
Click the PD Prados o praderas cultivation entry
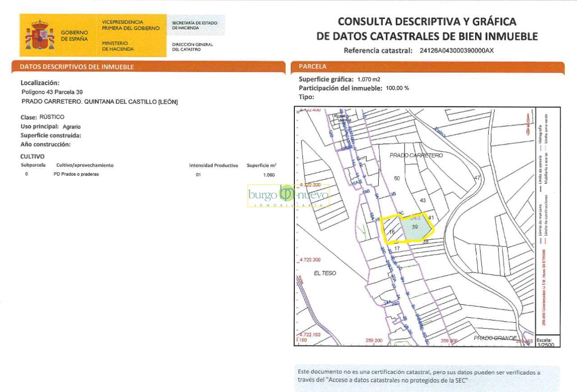[x=76, y=174]
